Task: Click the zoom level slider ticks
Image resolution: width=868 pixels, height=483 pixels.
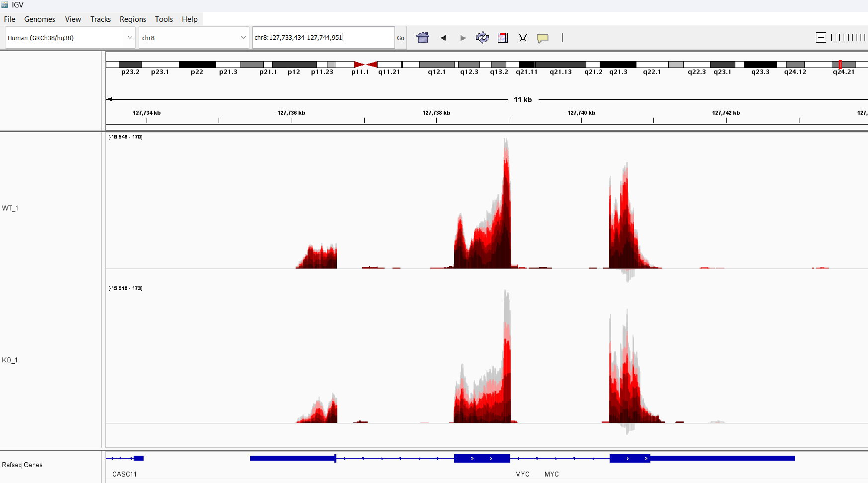Action: coord(848,38)
